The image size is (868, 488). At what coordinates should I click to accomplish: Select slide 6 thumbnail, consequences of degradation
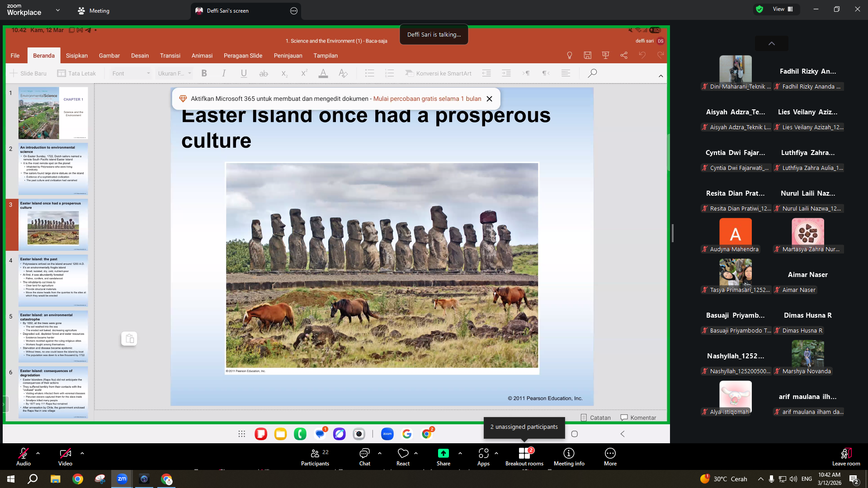(53, 393)
